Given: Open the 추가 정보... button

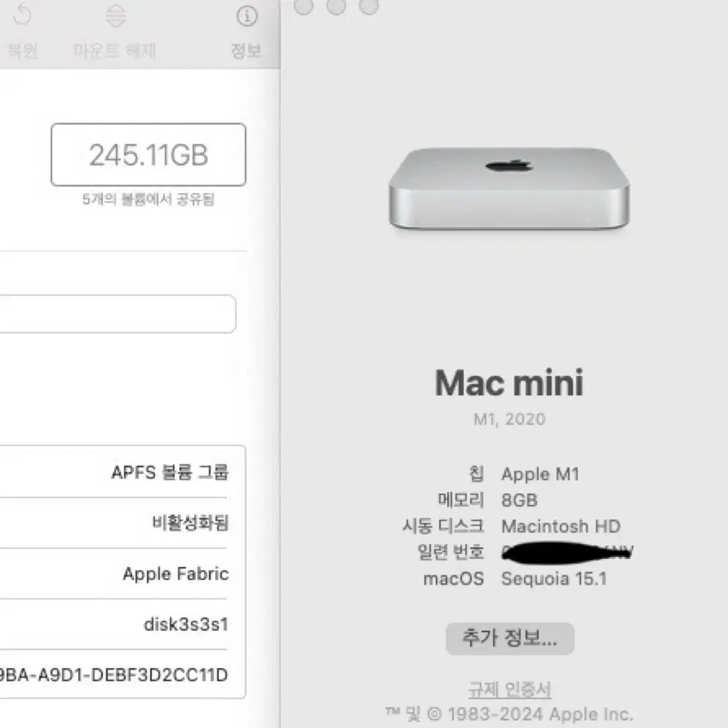Looking at the screenshot, I should tap(510, 638).
